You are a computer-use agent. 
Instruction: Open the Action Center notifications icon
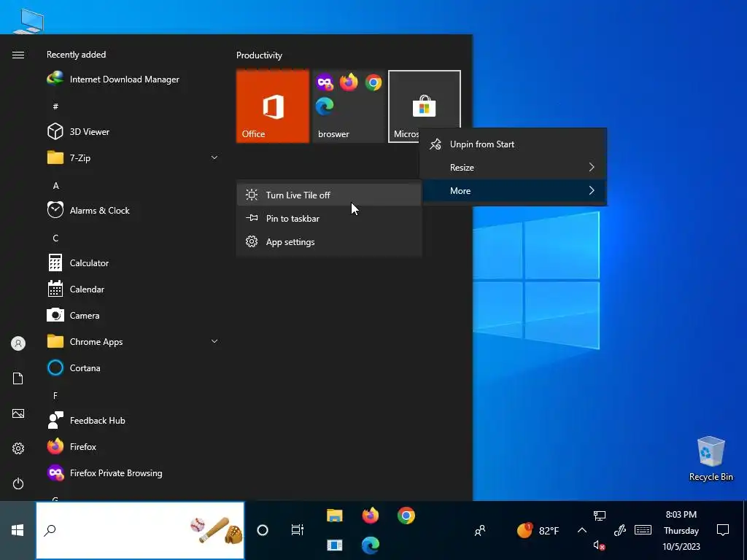723,530
